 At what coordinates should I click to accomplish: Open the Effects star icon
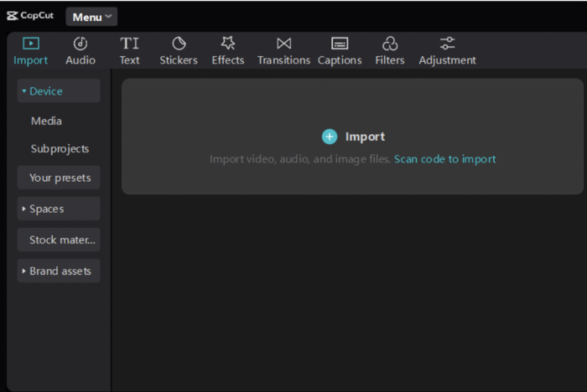point(227,44)
